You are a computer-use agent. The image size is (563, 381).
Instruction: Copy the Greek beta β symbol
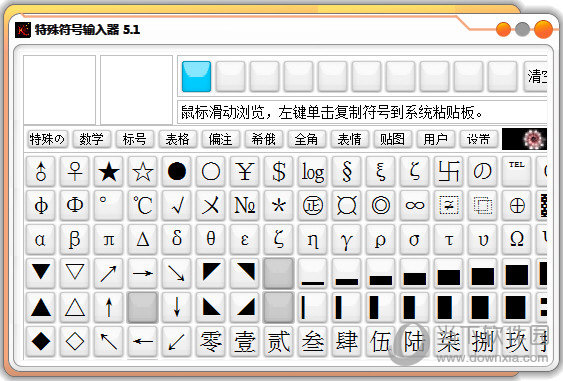coord(75,240)
